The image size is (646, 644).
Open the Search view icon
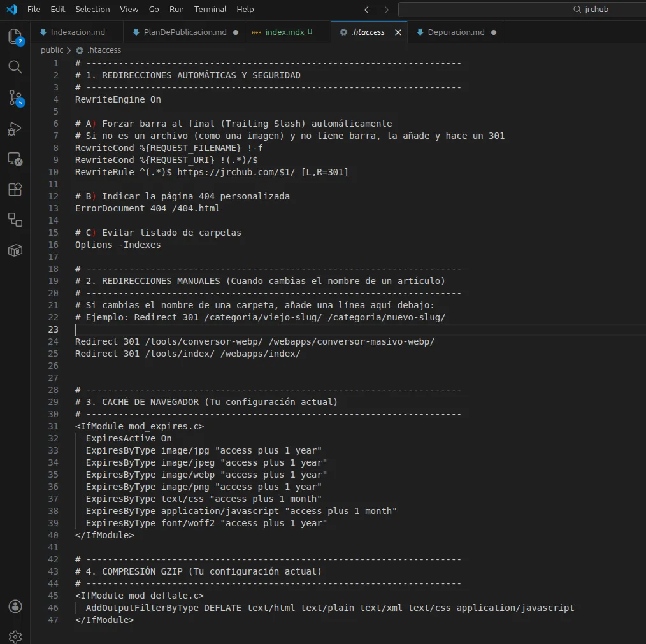click(15, 67)
